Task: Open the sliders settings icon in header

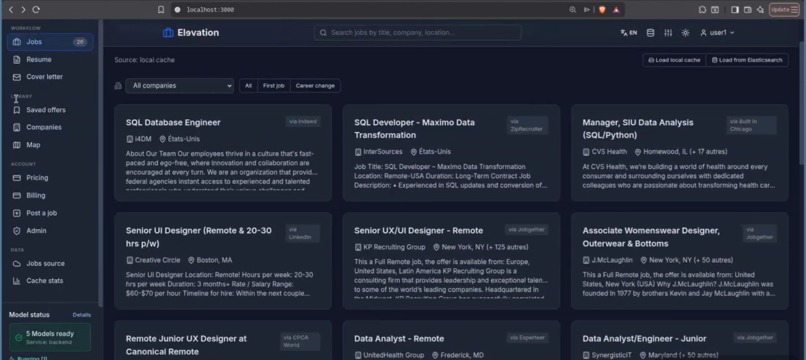Action: (668, 33)
